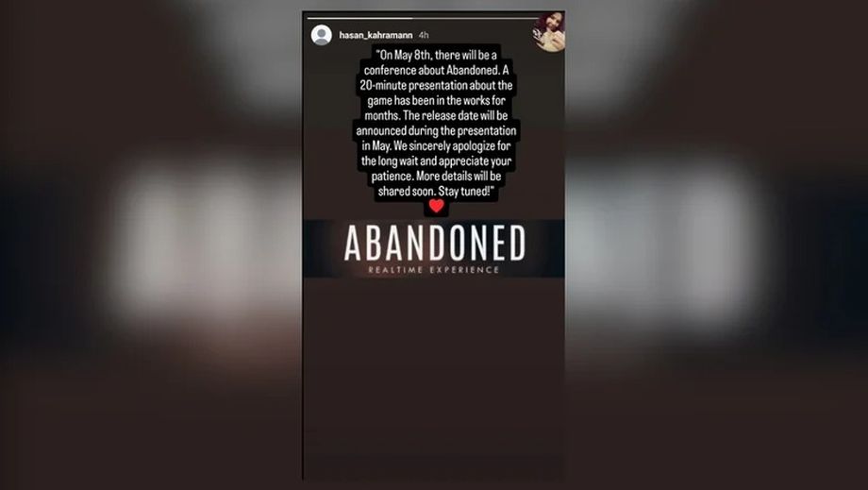The image size is (868, 490).
Task: Select the "20-minute presentation about the" line
Action: tap(436, 85)
